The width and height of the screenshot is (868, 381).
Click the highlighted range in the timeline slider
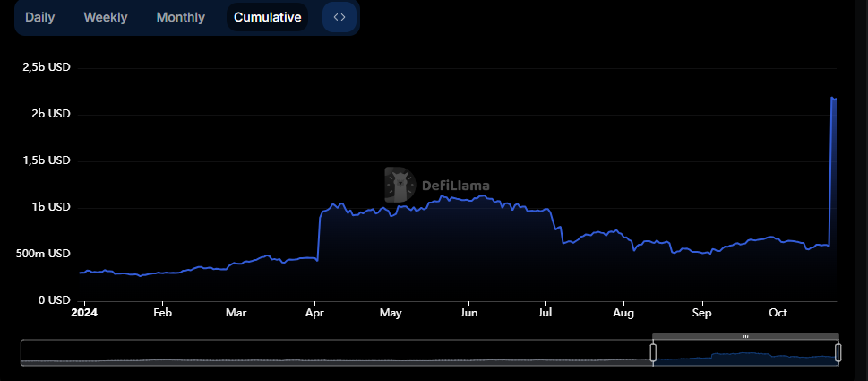(745, 355)
